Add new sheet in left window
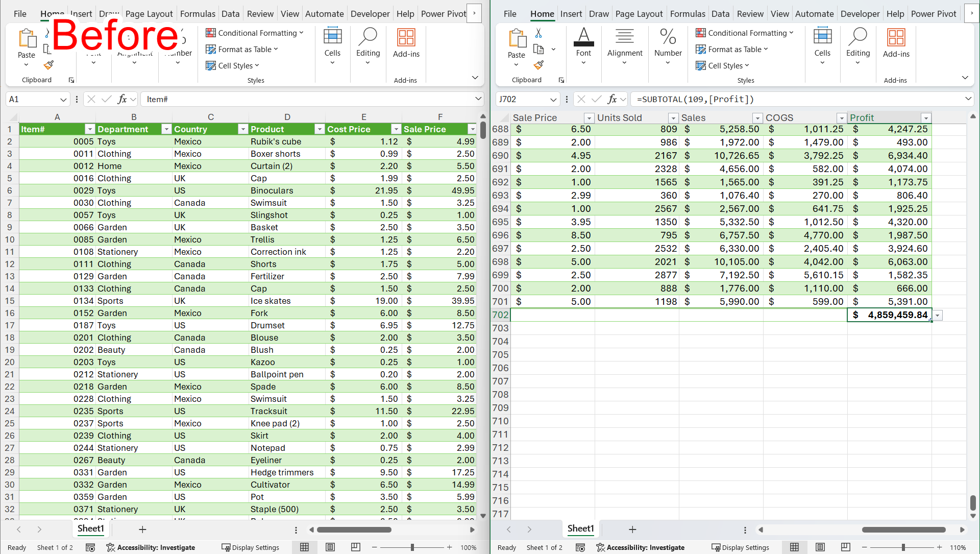The height and width of the screenshot is (554, 980). tap(142, 529)
